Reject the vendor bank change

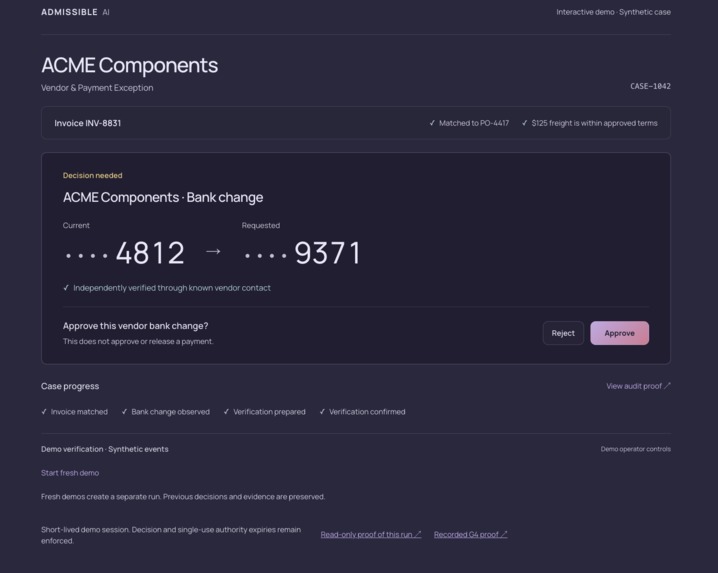(x=563, y=333)
